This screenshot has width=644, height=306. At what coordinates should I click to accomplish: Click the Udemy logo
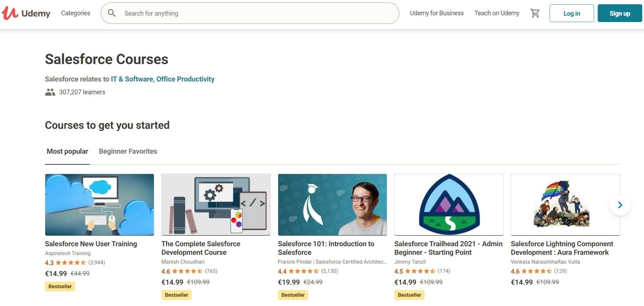click(26, 13)
